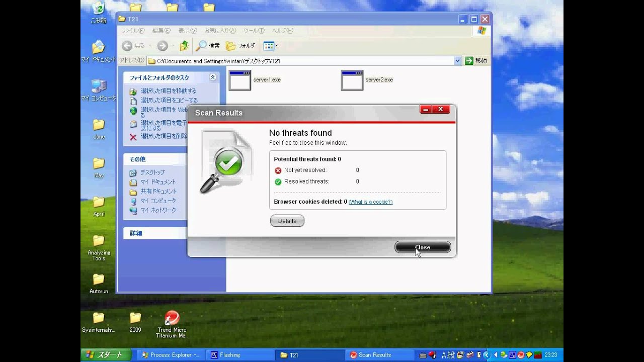Select the My Computer desktop icon
This screenshot has width=644, height=362.
(99, 90)
